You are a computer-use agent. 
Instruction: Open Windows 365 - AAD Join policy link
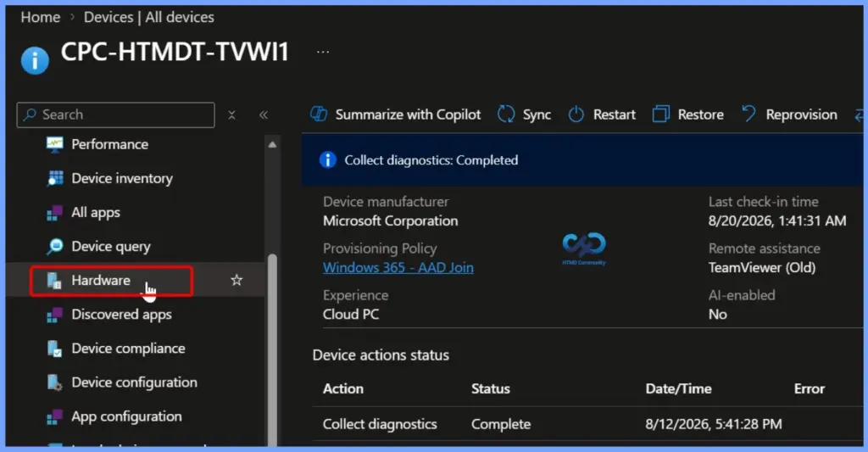click(398, 267)
